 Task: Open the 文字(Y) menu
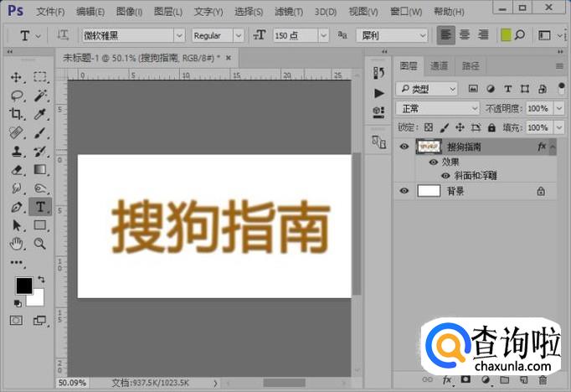click(x=208, y=12)
